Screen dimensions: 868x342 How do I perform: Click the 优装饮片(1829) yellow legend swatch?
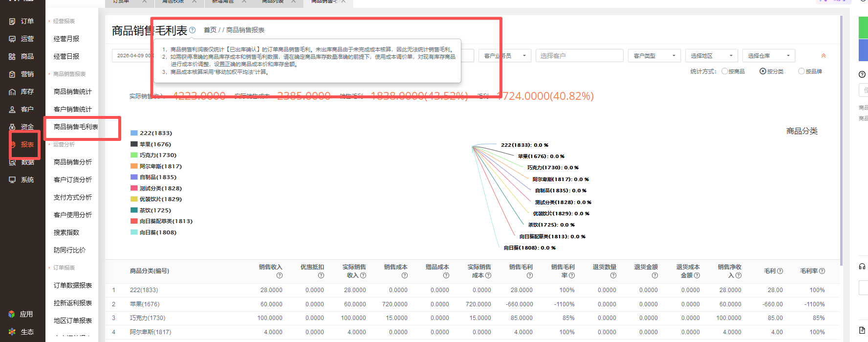[x=134, y=199]
